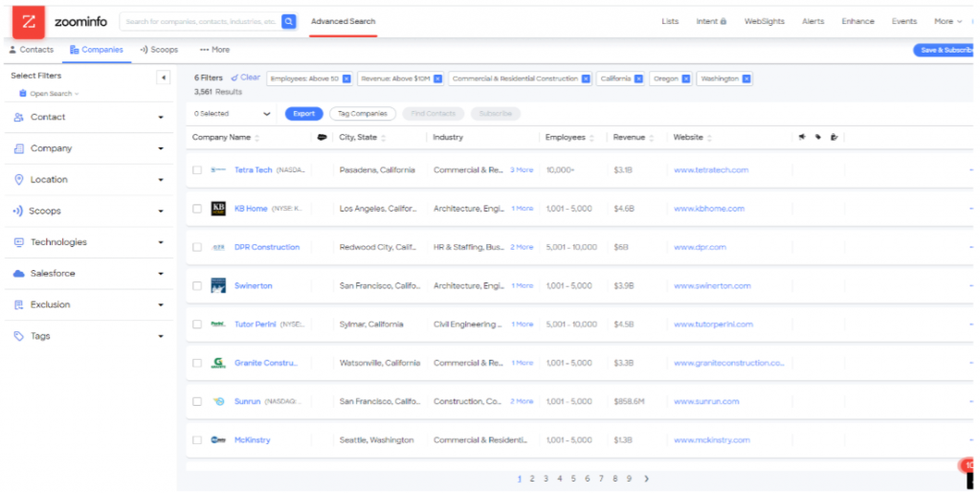The image size is (980, 493).
Task: Open the 0 Selected dropdown
Action: point(232,114)
